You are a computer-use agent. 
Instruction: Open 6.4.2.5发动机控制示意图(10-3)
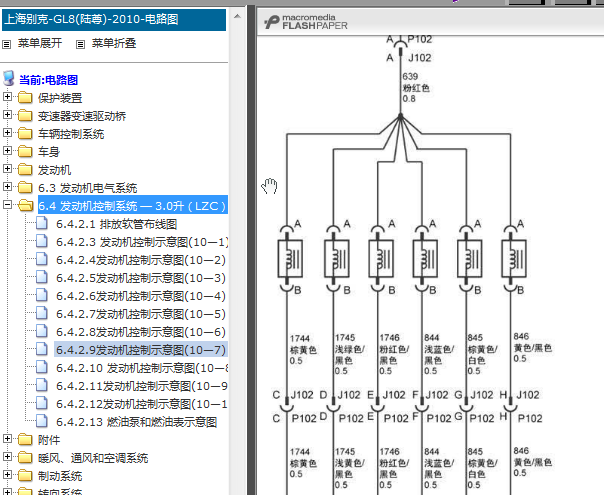(x=141, y=278)
